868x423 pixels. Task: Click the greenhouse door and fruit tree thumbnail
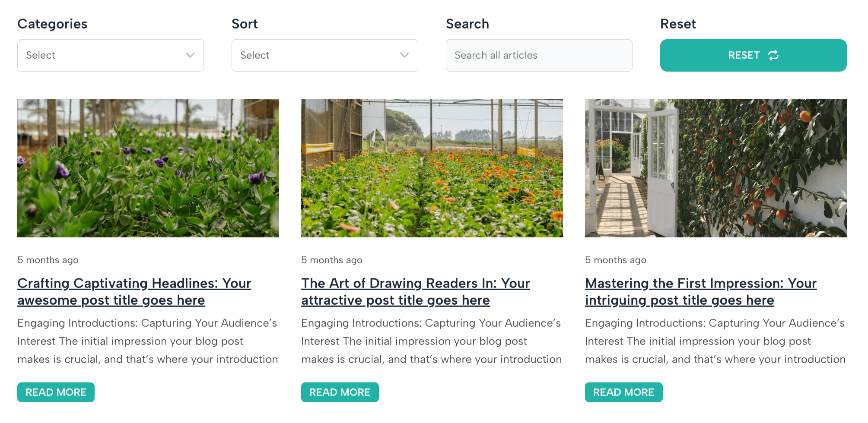[715, 168]
